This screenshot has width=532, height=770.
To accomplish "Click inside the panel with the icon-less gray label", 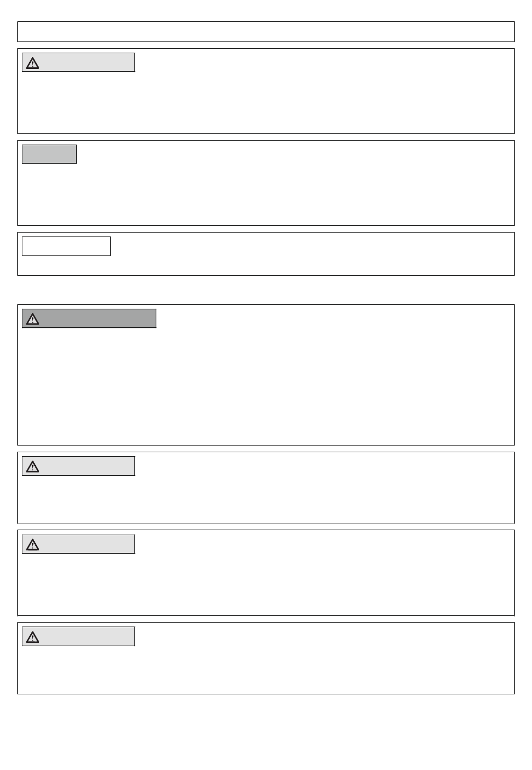I will point(266,194).
